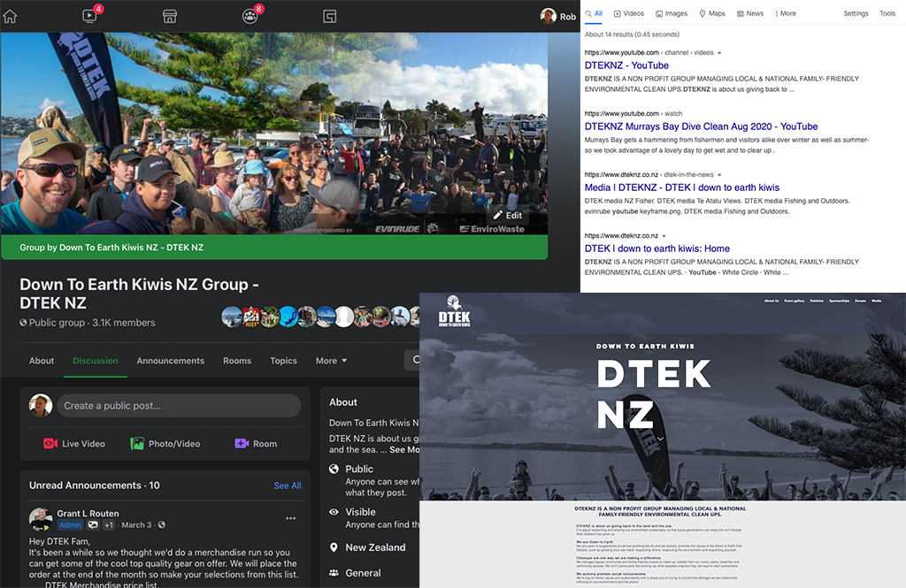
Task: Open Facebook Watch video icon
Action: pos(89,16)
